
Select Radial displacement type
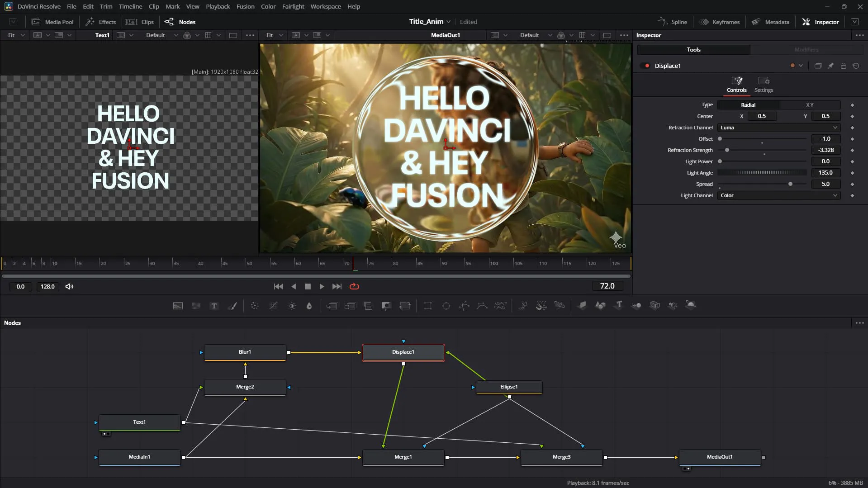click(748, 105)
